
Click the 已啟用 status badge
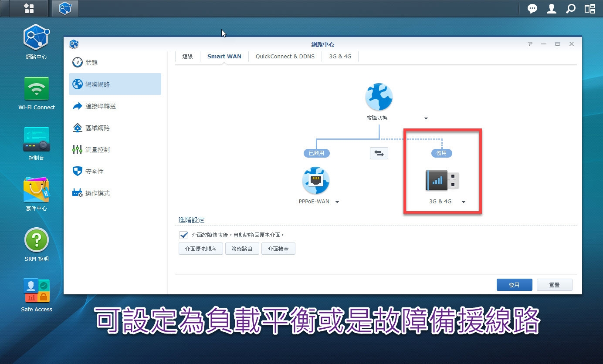(x=317, y=153)
